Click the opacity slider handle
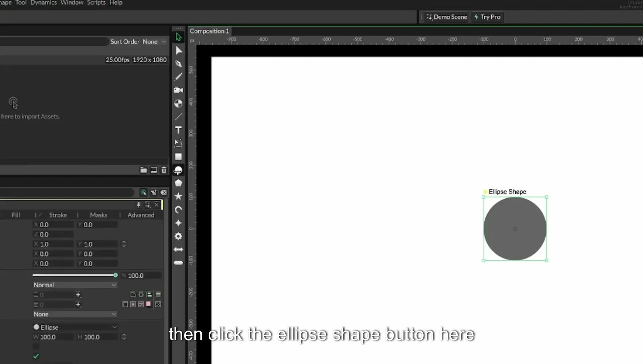The height and width of the screenshot is (364, 643). 116,275
